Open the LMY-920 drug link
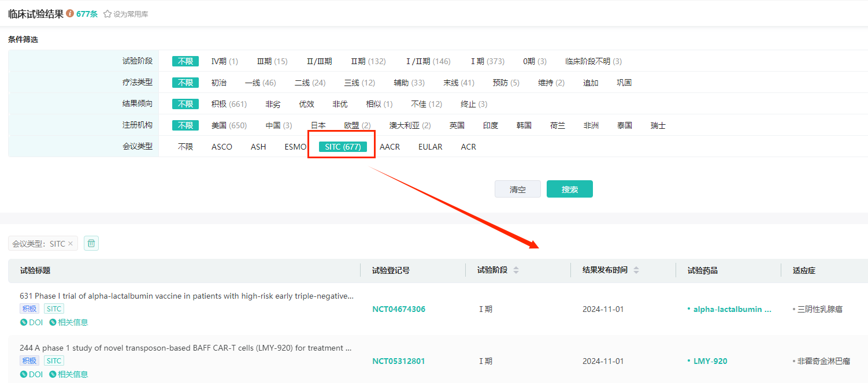The image size is (868, 383). click(710, 361)
